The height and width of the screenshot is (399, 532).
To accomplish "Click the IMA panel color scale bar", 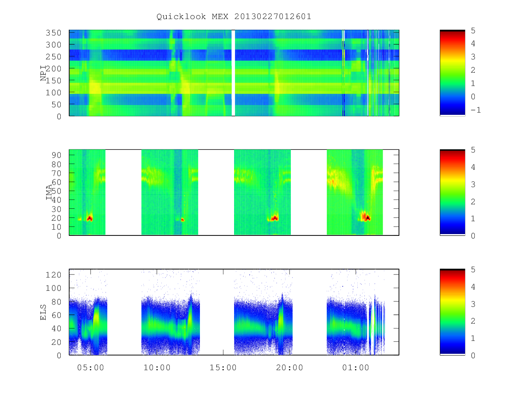I will tap(452, 192).
